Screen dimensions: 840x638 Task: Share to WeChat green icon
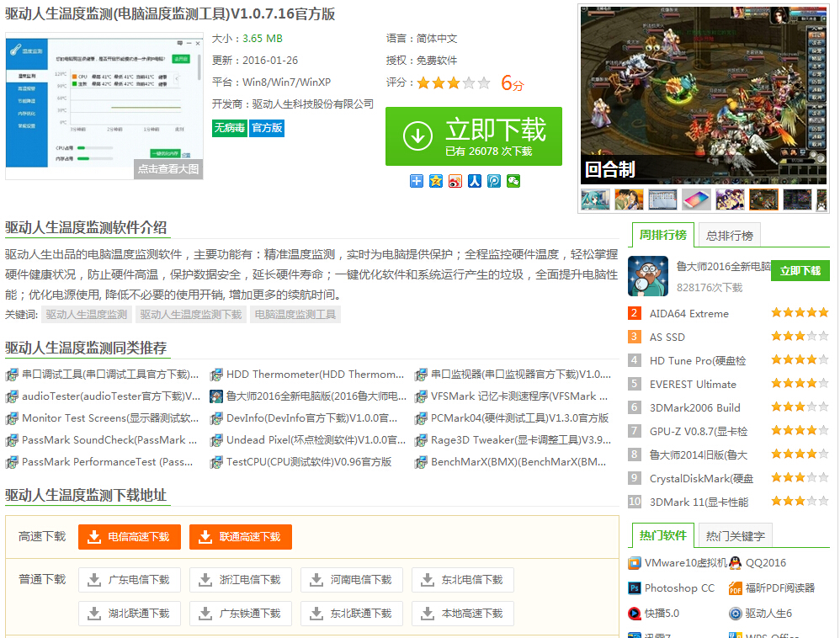pyautogui.click(x=513, y=181)
